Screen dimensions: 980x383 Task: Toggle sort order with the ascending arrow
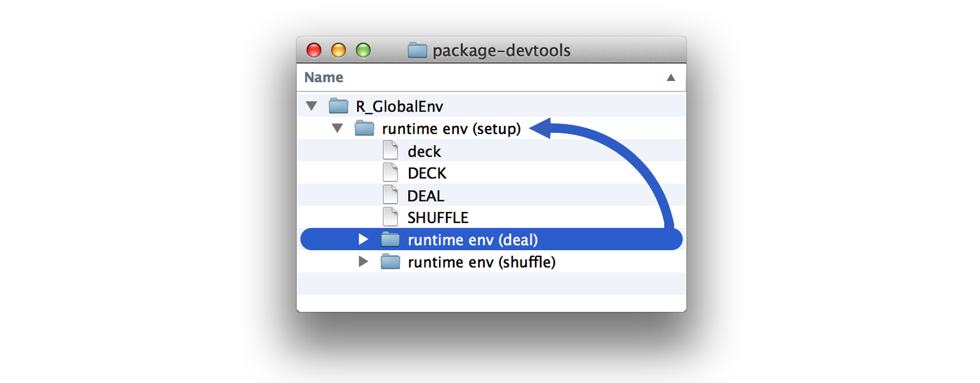click(x=671, y=78)
